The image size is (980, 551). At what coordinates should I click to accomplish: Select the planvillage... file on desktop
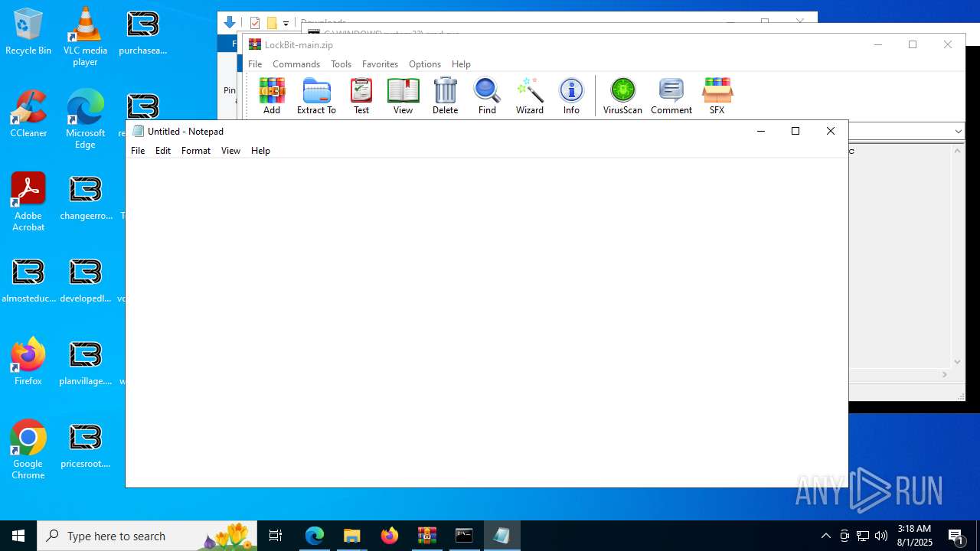(x=86, y=363)
